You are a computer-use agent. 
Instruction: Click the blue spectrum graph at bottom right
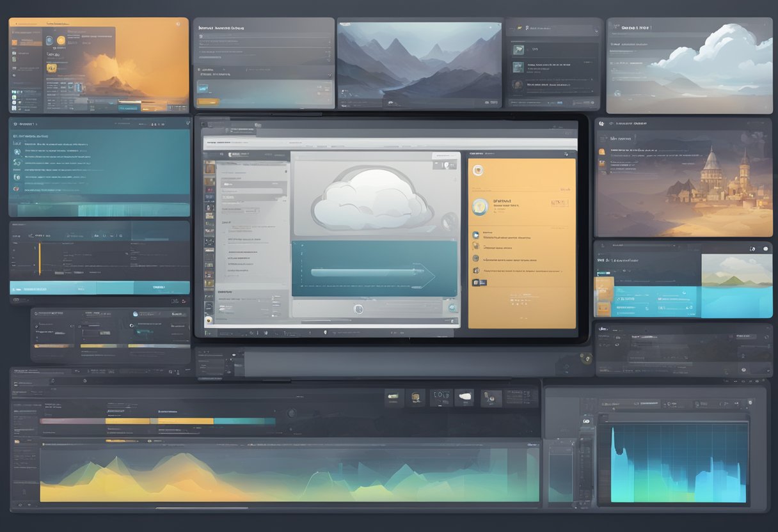point(678,460)
